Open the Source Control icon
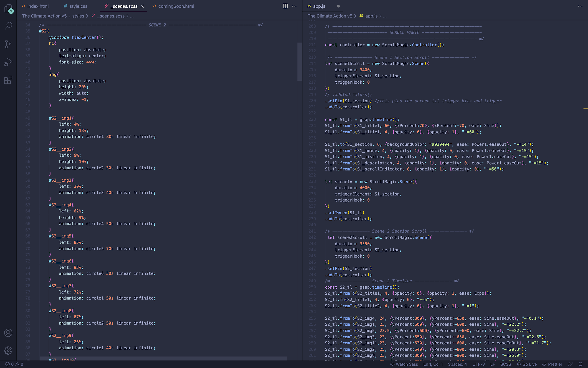 point(8,44)
